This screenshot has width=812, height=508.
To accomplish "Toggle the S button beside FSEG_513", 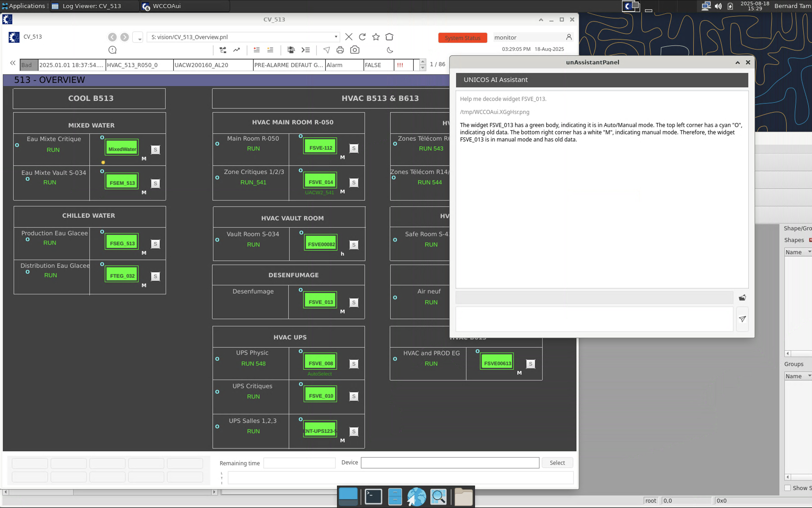I will coord(155,244).
